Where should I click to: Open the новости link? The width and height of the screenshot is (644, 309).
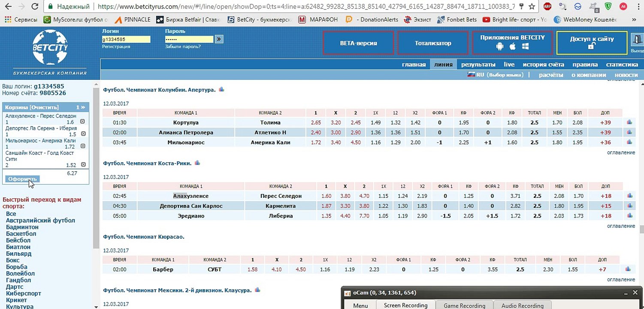click(x=626, y=75)
